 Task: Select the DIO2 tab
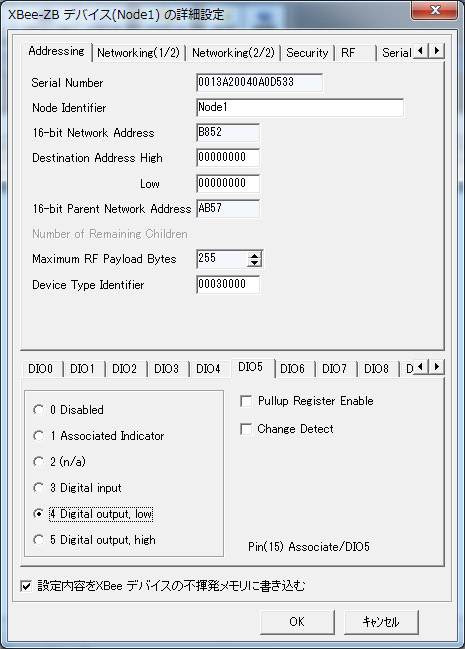click(124, 369)
